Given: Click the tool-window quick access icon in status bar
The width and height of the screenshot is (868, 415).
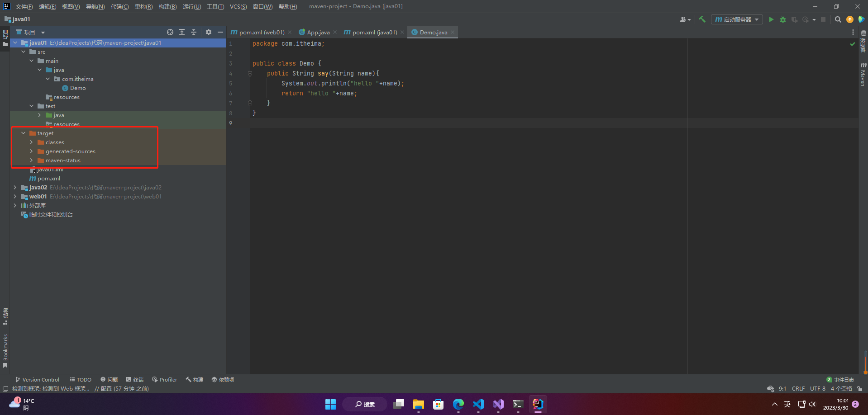Looking at the screenshot, I should 5,389.
